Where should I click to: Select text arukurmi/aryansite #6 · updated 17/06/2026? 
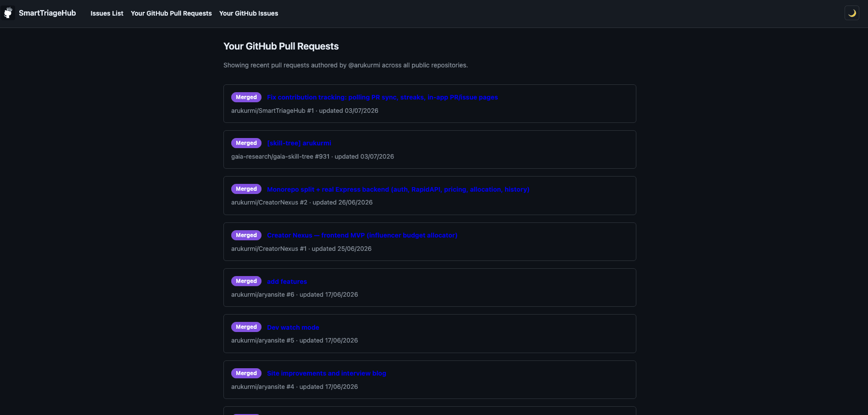[x=295, y=294]
